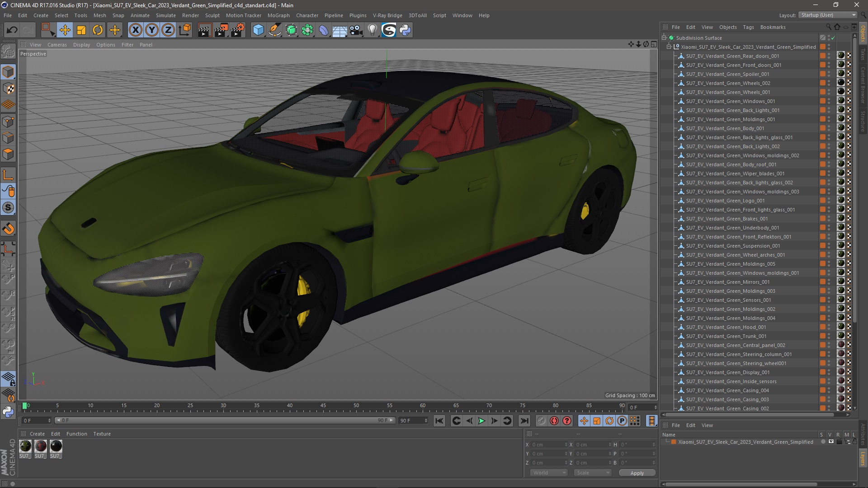
Task: Open the World coordinate dropdown
Action: pyautogui.click(x=548, y=473)
